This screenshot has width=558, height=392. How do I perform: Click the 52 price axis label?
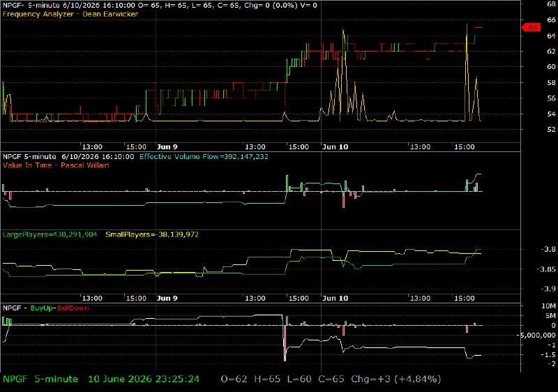(551, 130)
